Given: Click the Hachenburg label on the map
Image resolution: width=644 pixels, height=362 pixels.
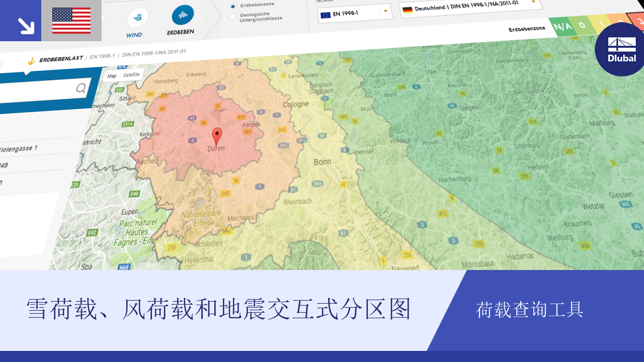Looking at the screenshot, I should point(455,179).
